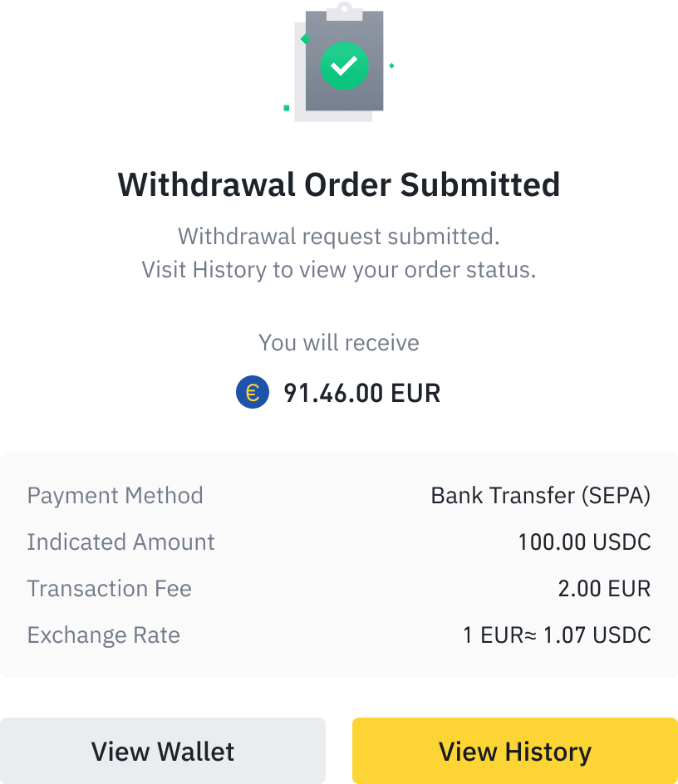Click the small green square decoration beside clipboard
Screen dimensions: 678x784
click(x=287, y=107)
